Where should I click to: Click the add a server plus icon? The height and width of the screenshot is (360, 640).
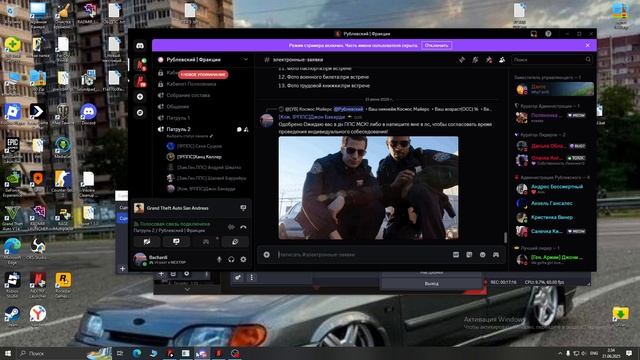click(x=140, y=97)
